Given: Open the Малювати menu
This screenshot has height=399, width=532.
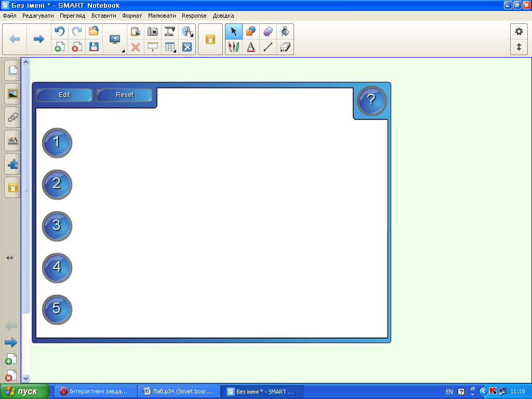Looking at the screenshot, I should 162,16.
